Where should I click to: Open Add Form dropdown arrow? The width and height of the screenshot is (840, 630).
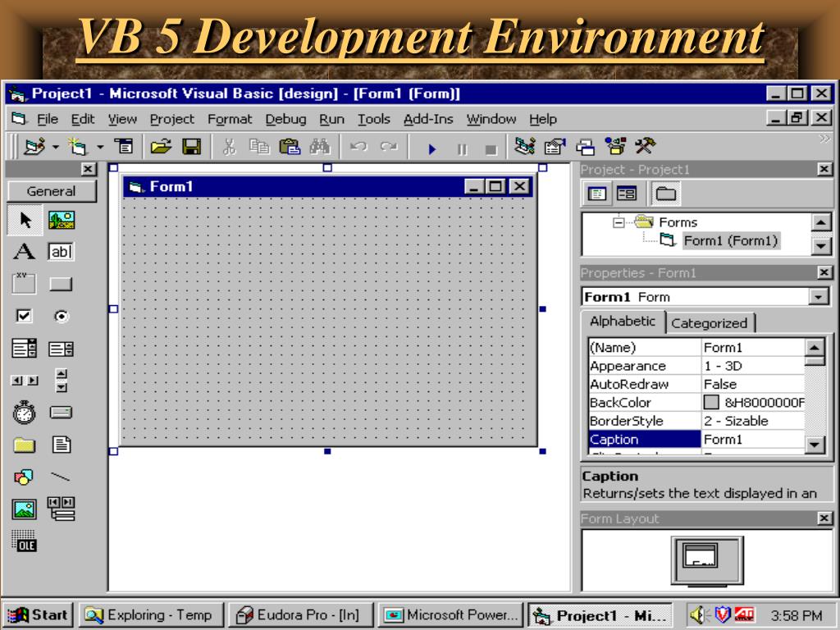pos(100,147)
